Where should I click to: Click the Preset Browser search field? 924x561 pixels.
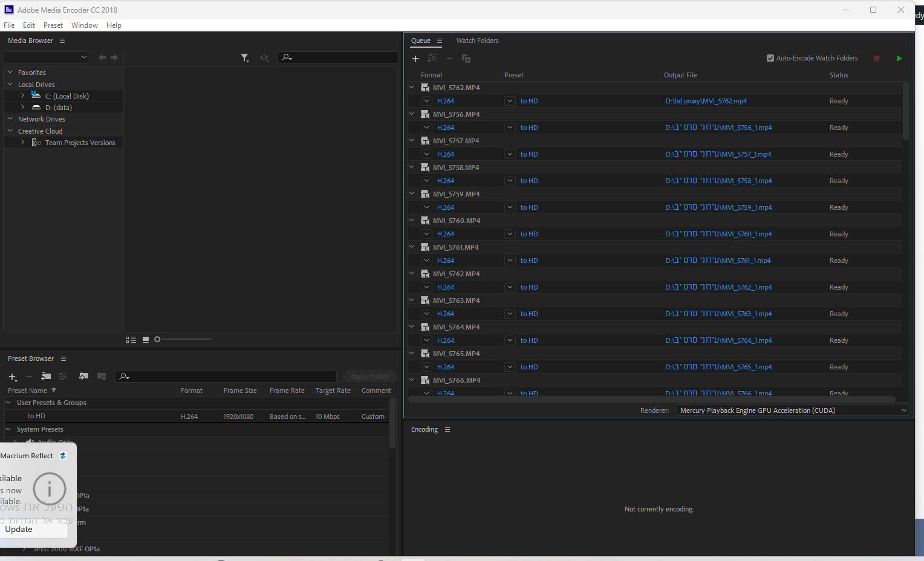point(230,377)
